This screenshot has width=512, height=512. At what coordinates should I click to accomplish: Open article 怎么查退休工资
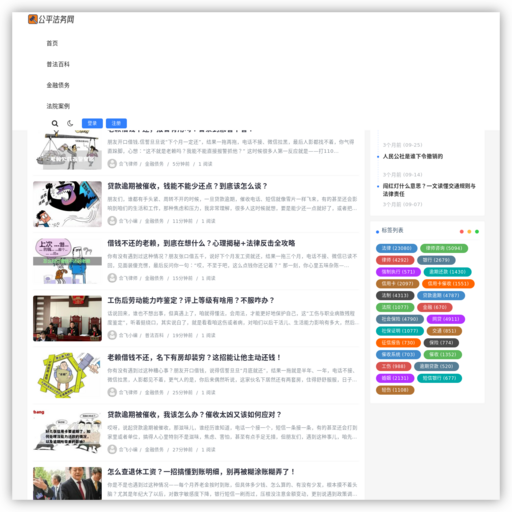tap(201, 472)
